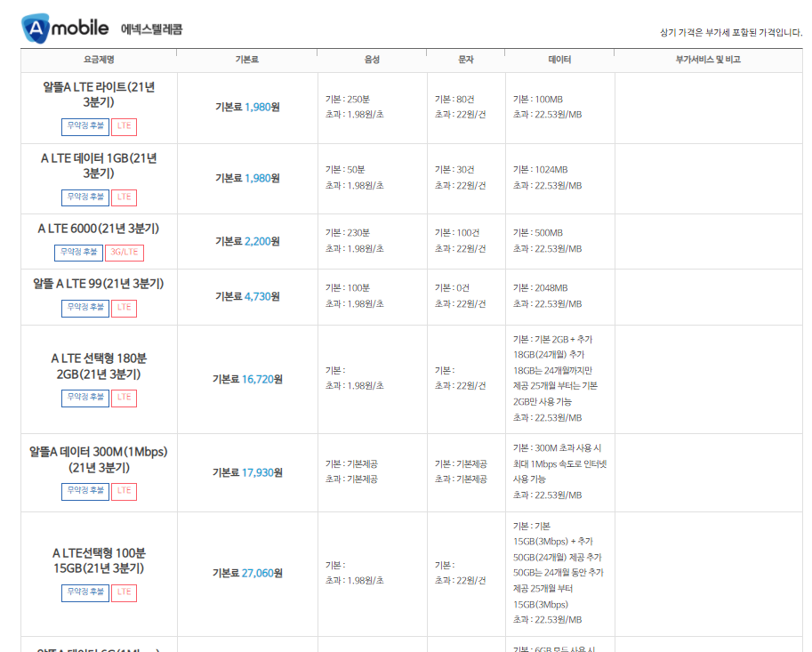
Task: Click the 기본 : 2048MB data value
Action: click(540, 288)
